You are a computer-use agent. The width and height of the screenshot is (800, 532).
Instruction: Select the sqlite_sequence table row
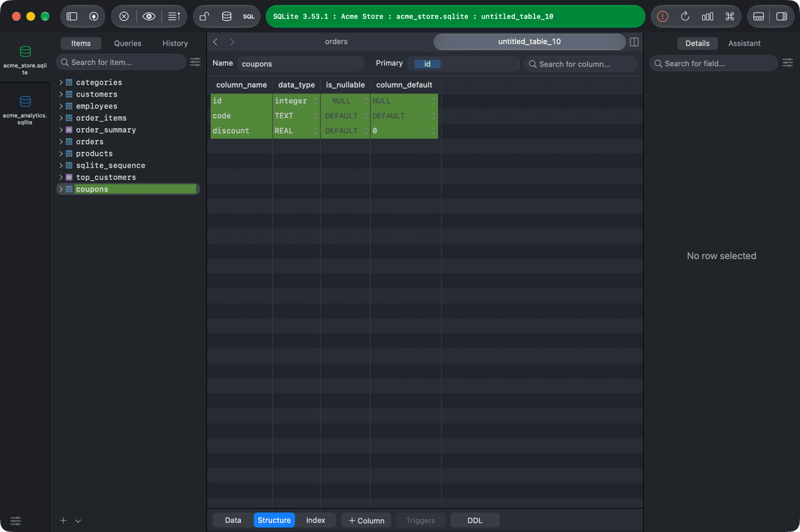128,165
